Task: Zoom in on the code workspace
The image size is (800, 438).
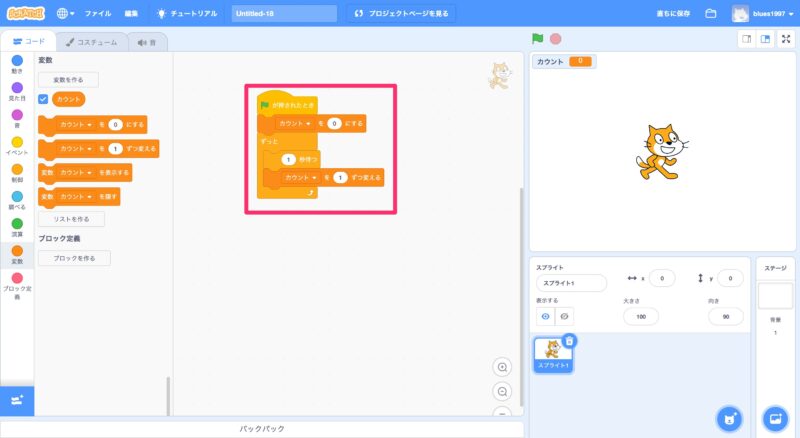Action: [502, 367]
